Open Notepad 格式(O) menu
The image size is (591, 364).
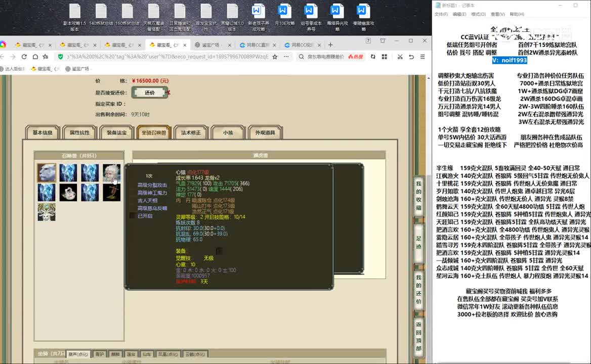point(478,14)
